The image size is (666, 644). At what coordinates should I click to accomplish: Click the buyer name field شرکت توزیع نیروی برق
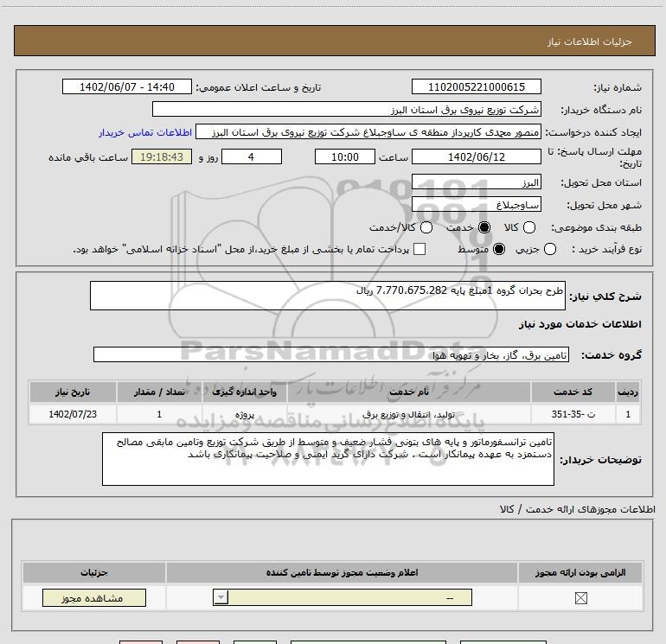[x=347, y=109]
